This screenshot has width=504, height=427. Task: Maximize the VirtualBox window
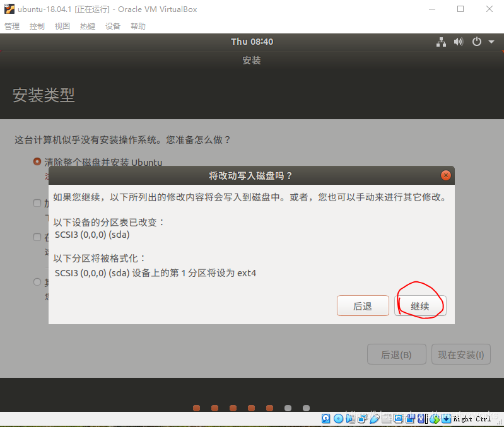click(x=460, y=9)
